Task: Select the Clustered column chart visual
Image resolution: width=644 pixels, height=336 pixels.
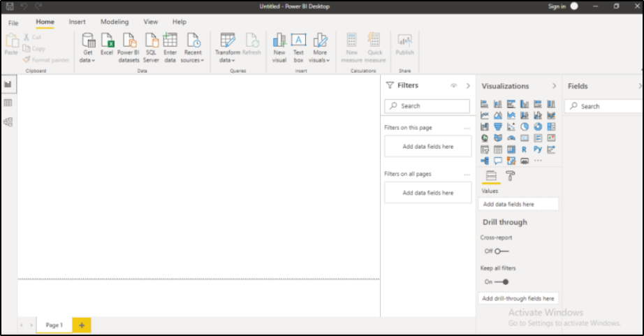Action: click(x=525, y=104)
